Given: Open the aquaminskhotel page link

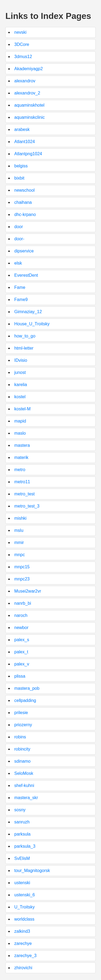Looking at the screenshot, I should coord(29,105).
